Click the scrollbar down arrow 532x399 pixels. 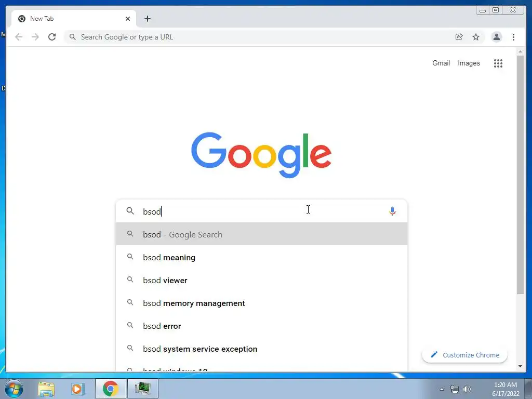pos(520,366)
